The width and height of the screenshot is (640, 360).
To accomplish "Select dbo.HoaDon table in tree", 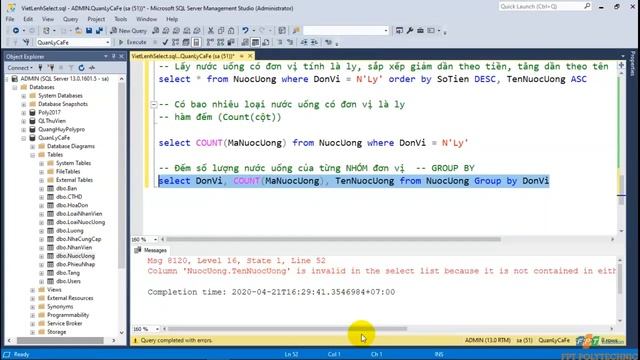I will point(72,205).
